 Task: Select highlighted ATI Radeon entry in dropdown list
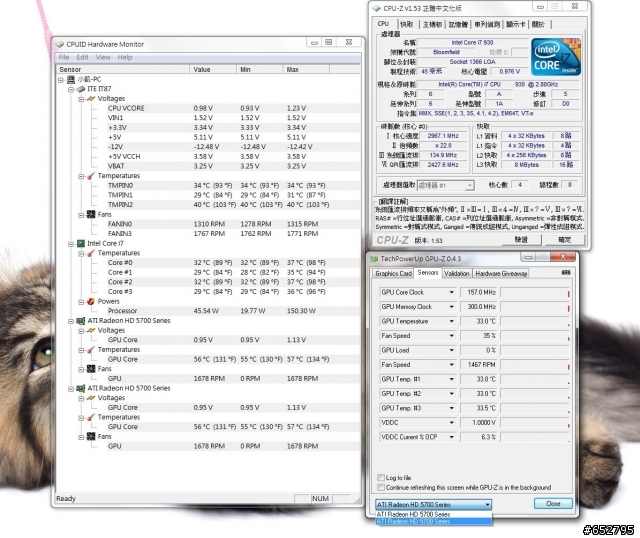click(434, 521)
